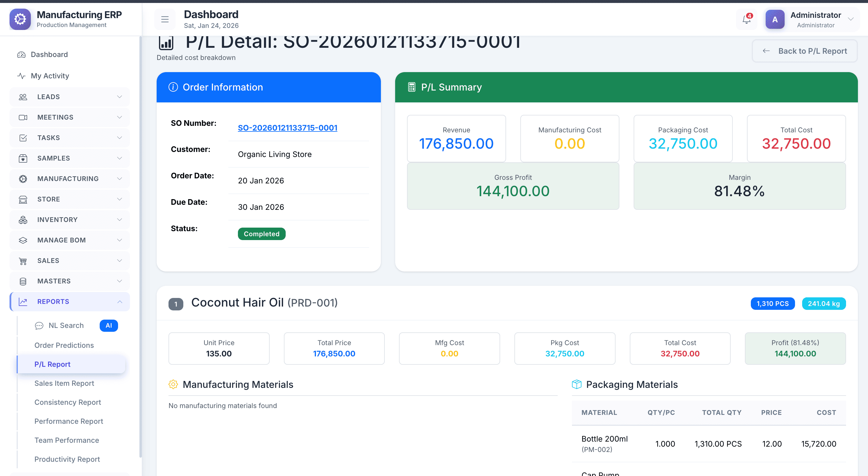868x476 pixels.
Task: Select Consistency Report in sidebar
Action: (x=67, y=402)
